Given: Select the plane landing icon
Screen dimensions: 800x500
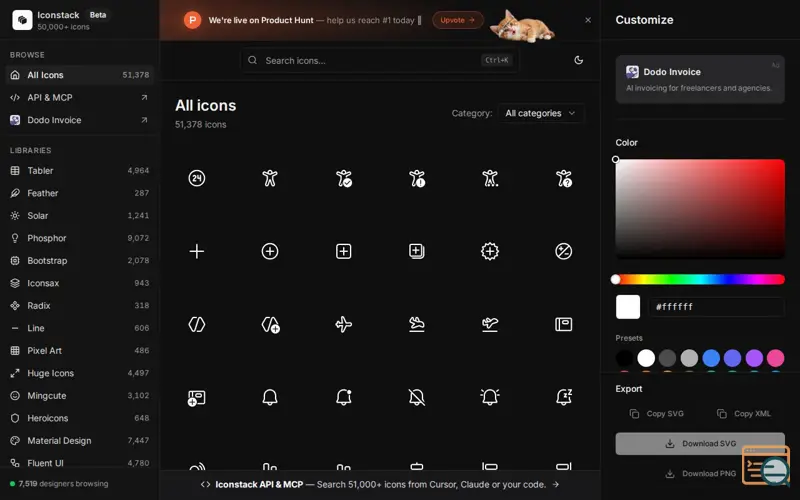Looking at the screenshot, I should 417,324.
